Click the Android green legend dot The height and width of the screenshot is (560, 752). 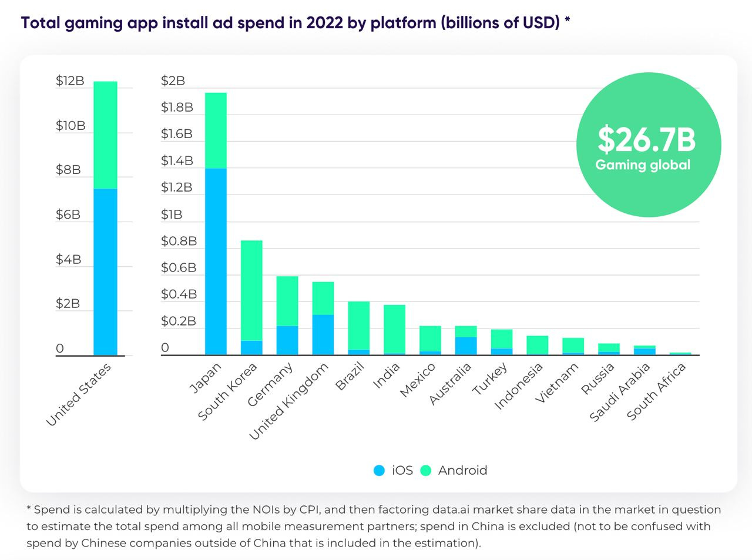coord(426,471)
